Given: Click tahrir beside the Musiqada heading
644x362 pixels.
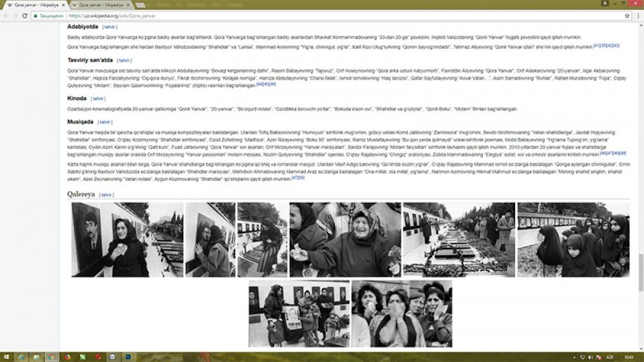Looking at the screenshot, I should [105, 122].
